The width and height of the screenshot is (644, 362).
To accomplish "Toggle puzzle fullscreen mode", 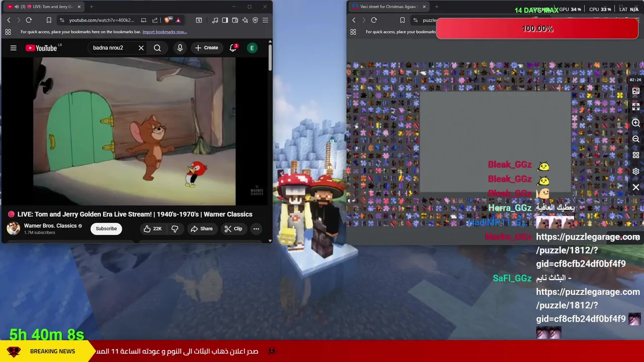I will (x=636, y=107).
